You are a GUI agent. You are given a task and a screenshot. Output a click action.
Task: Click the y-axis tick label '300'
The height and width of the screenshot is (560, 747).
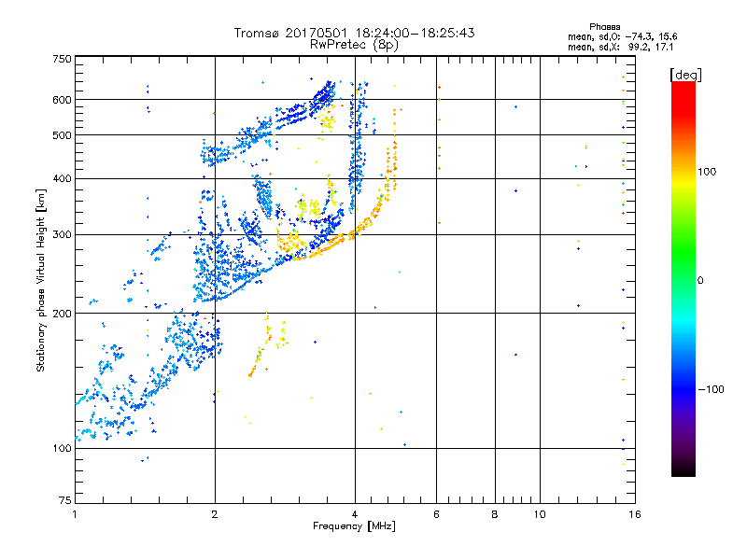pyautogui.click(x=62, y=235)
